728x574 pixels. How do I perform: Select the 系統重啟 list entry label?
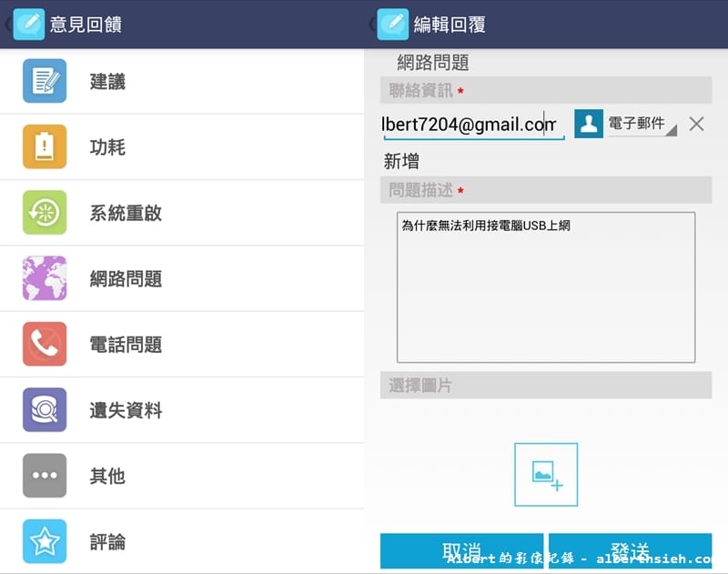pos(126,214)
